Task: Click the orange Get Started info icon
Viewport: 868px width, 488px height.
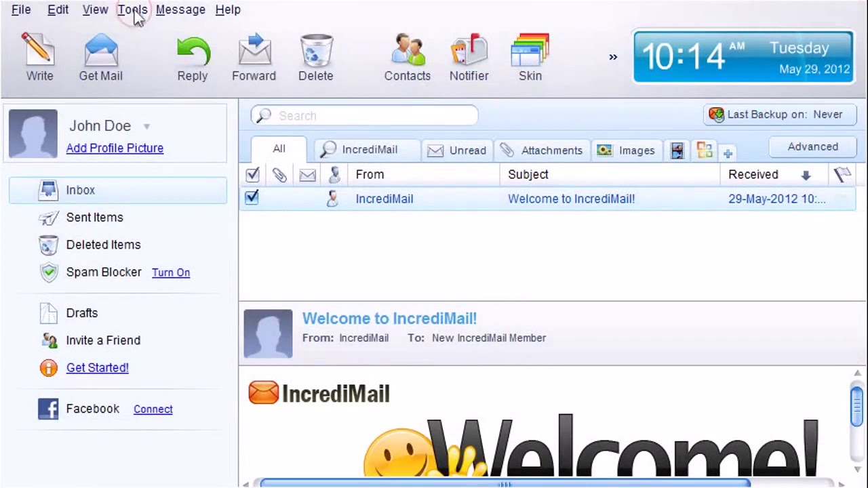Action: (48, 368)
